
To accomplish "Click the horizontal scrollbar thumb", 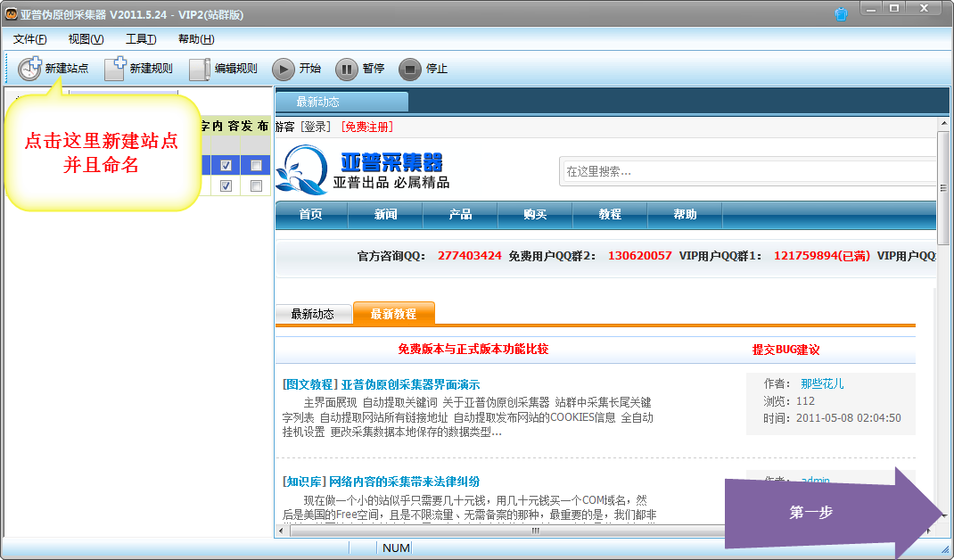I will pyautogui.click(x=535, y=531).
